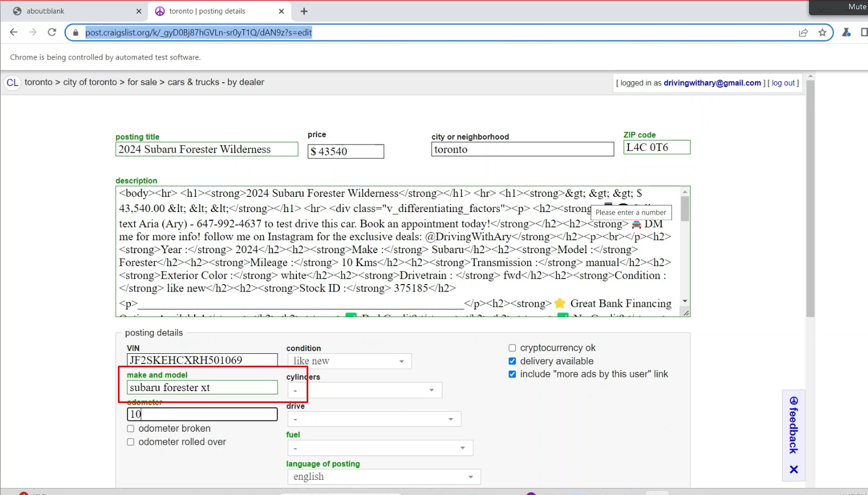
Task: Click the city or neighborhood field
Action: click(522, 149)
